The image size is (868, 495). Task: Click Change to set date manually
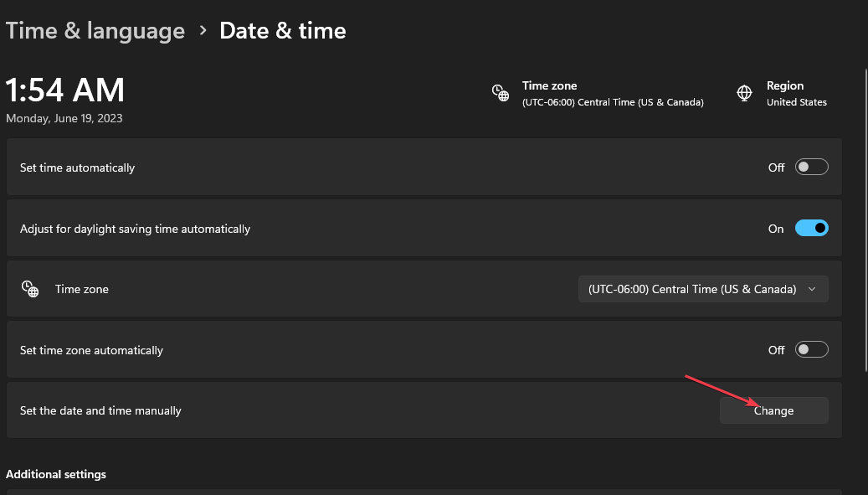click(x=774, y=410)
